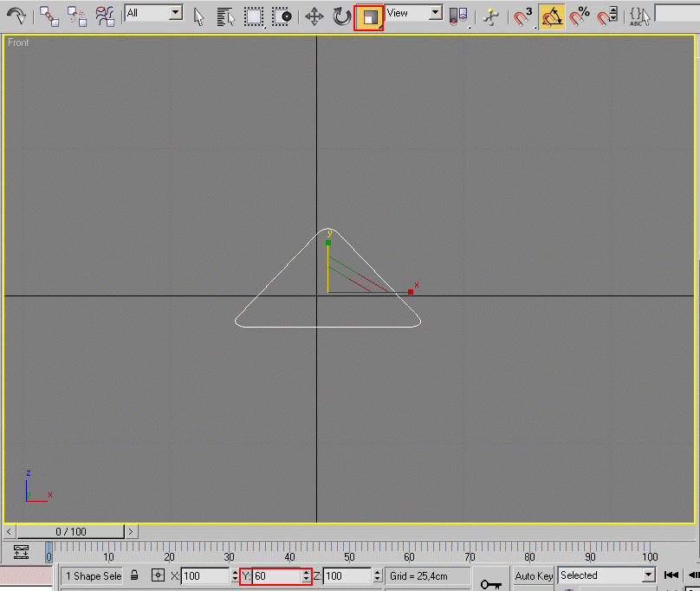The image size is (700, 591).
Task: Step time slider back with left arrow
Action: pos(9,531)
